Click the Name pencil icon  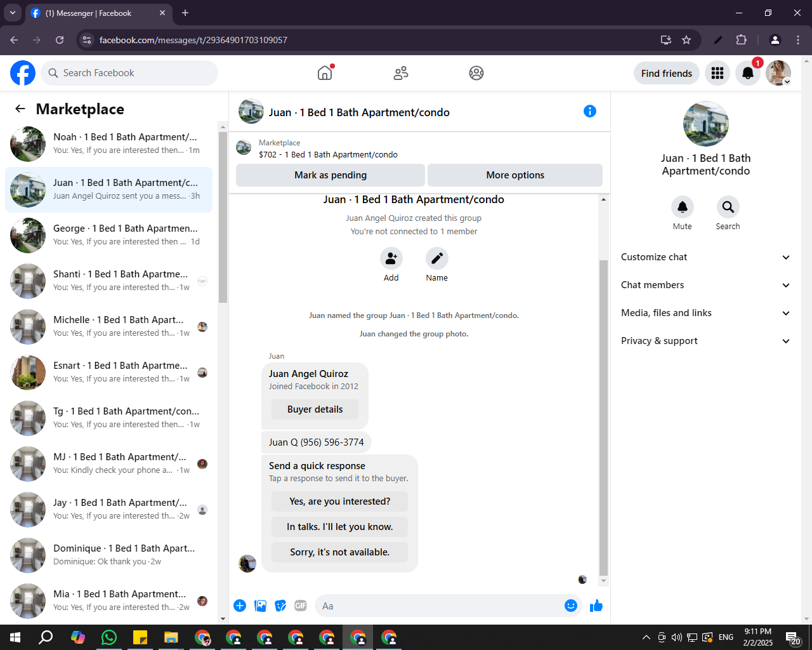point(437,258)
